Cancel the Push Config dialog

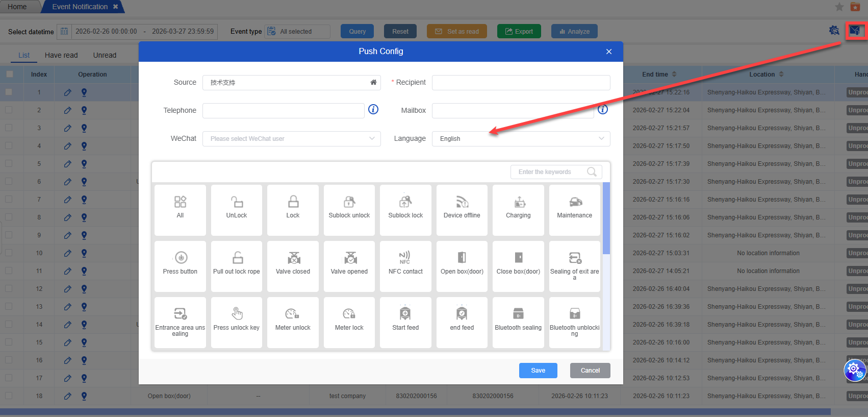point(590,371)
